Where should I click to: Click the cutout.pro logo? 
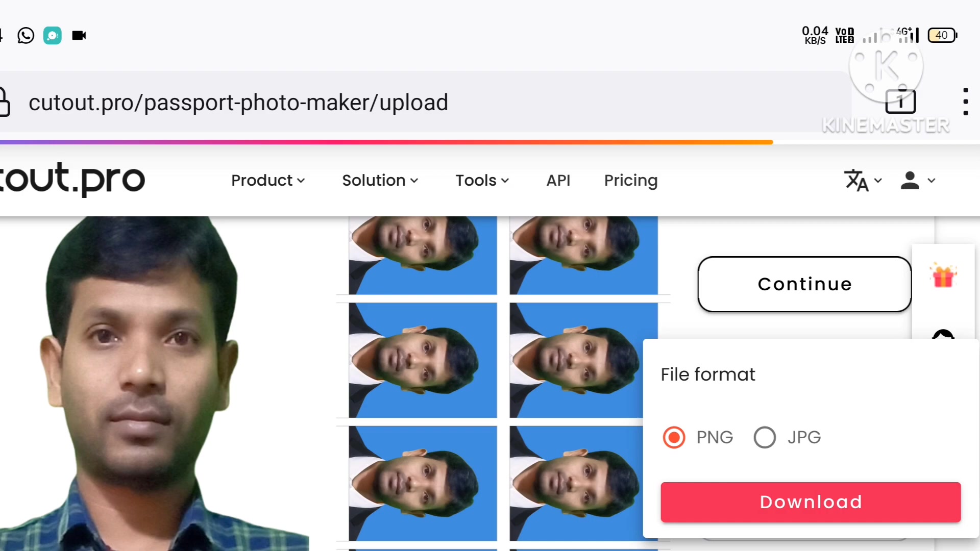71,180
